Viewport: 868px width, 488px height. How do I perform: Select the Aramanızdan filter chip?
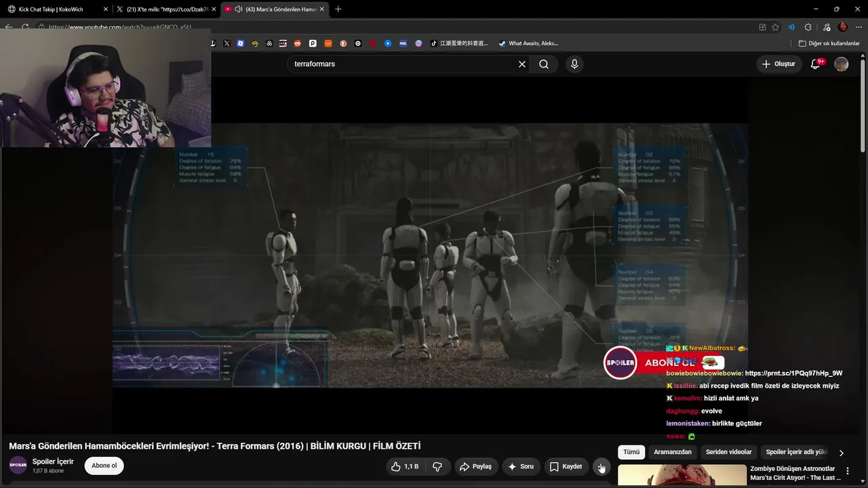(x=673, y=452)
